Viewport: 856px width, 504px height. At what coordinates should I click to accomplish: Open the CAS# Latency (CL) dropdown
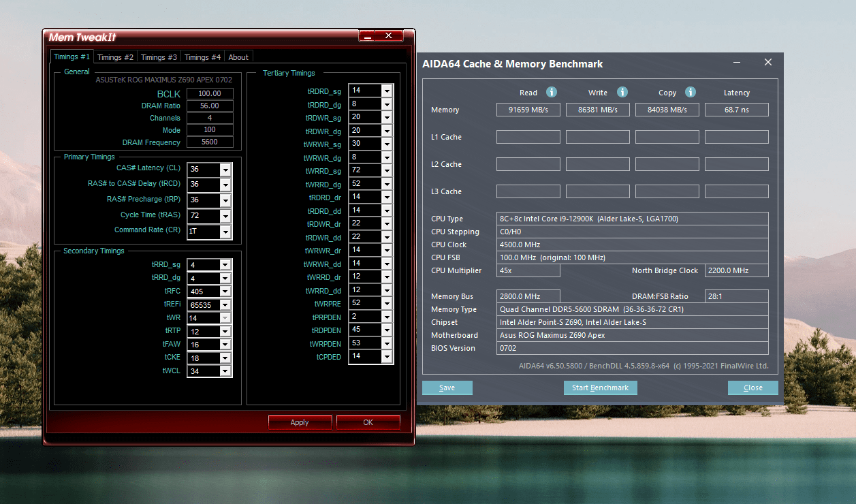225,170
